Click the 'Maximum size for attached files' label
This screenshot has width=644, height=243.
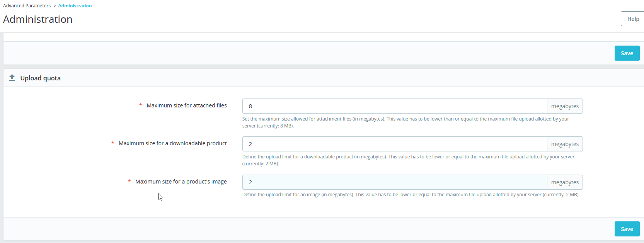point(186,105)
